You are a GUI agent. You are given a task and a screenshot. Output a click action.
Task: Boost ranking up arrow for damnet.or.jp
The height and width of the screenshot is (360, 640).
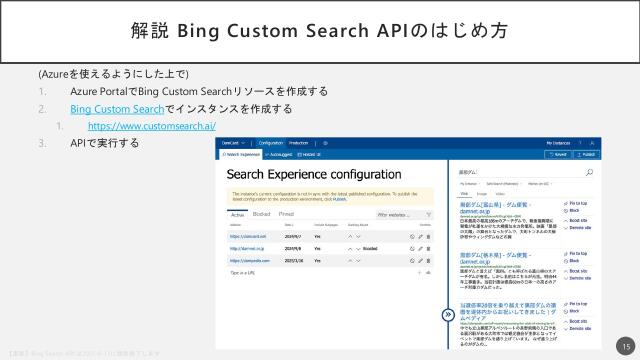click(350, 249)
